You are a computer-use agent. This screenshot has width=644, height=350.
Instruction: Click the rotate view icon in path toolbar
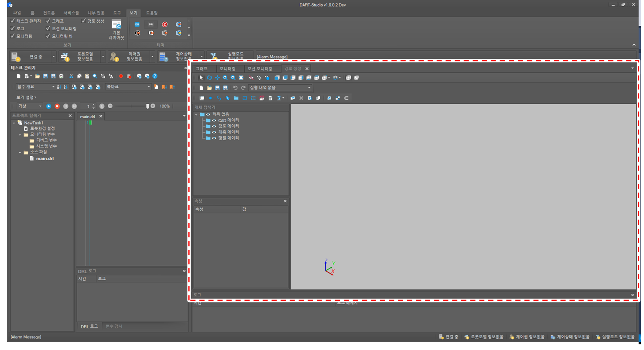click(209, 78)
